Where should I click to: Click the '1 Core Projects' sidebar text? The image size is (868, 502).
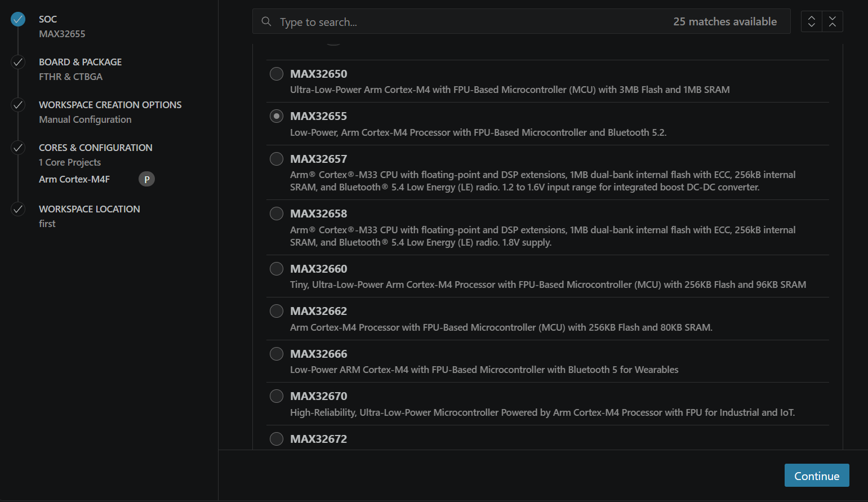pyautogui.click(x=70, y=162)
